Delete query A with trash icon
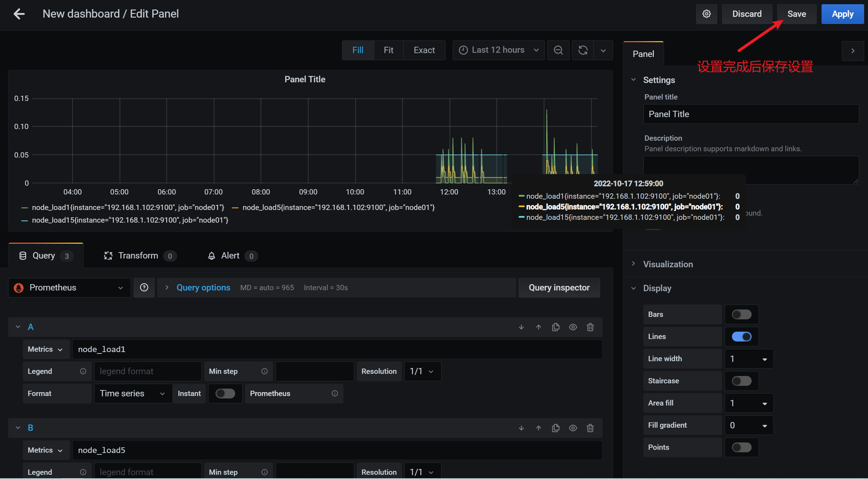Viewport: 868px width, 479px height. click(590, 327)
